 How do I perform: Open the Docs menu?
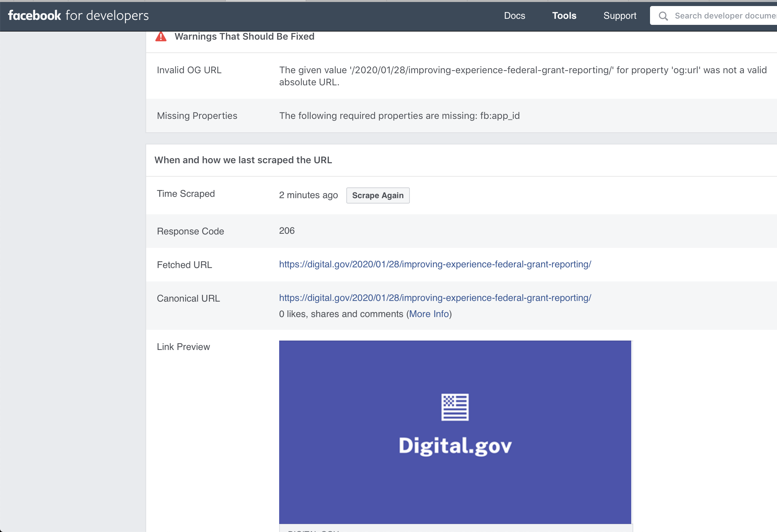pos(514,15)
